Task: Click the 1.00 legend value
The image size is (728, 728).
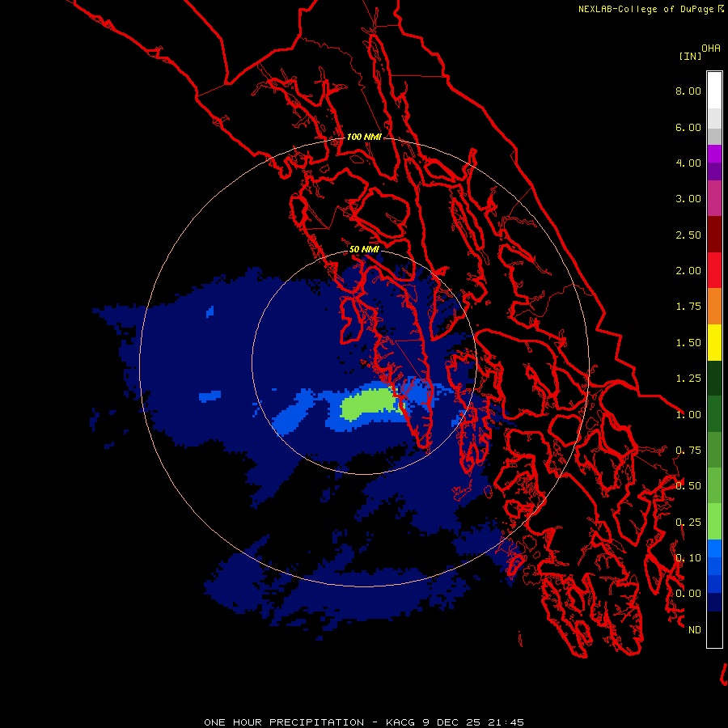Action: pos(688,415)
